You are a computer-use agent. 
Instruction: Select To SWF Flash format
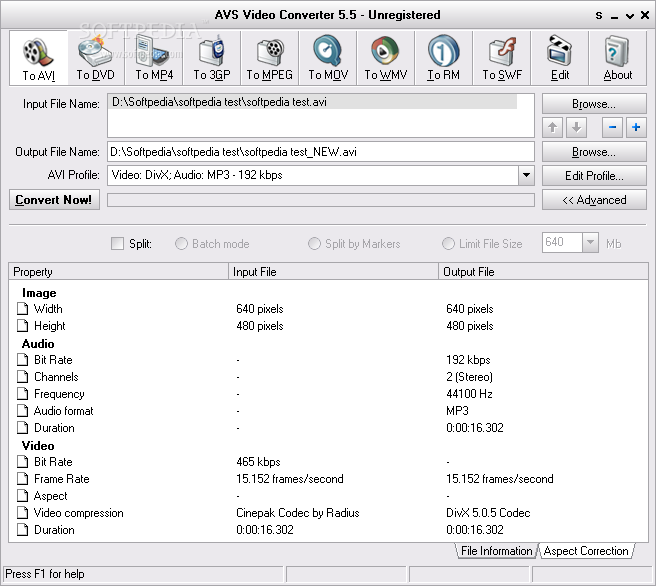tap(502, 58)
